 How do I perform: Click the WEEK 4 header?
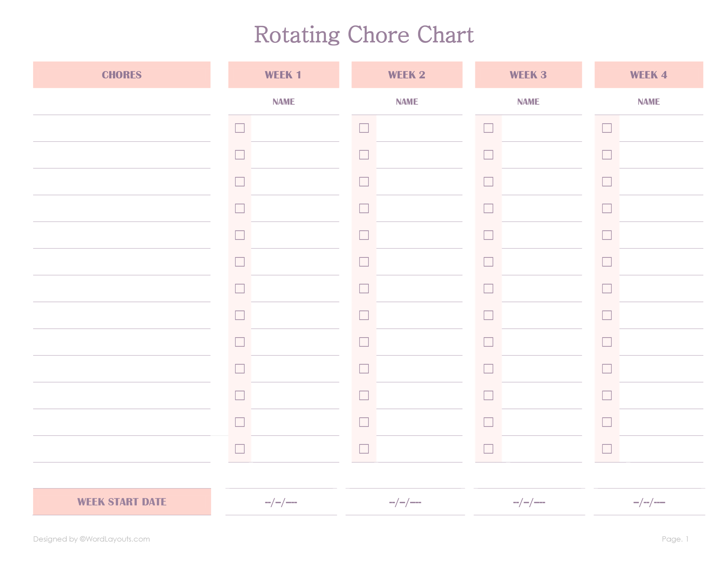pyautogui.click(x=648, y=75)
